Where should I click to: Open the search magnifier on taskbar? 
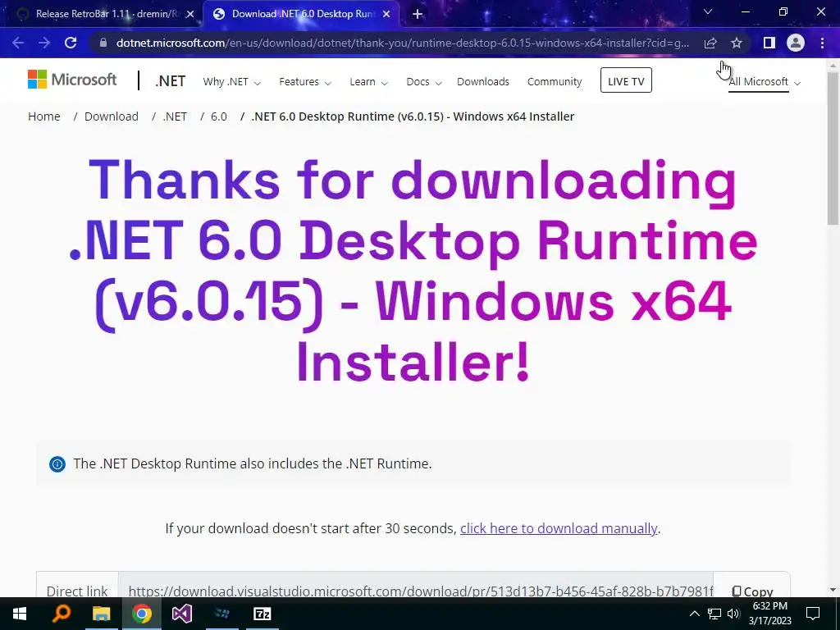coord(61,614)
